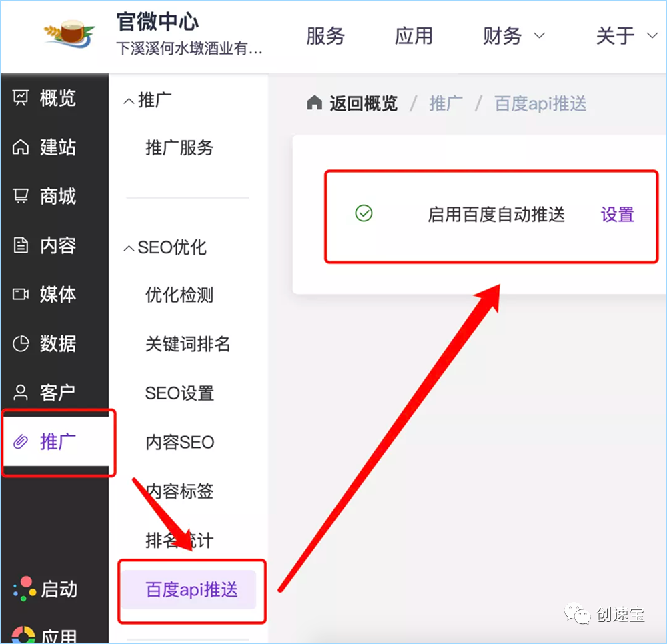667x644 pixels.
Task: Go to 媒体 in the dark sidebar
Action: (x=58, y=294)
